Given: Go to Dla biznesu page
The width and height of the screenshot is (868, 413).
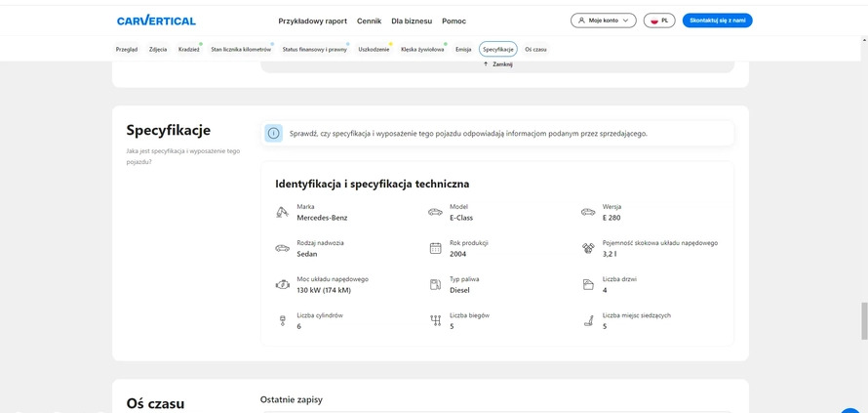Looking at the screenshot, I should 412,21.
